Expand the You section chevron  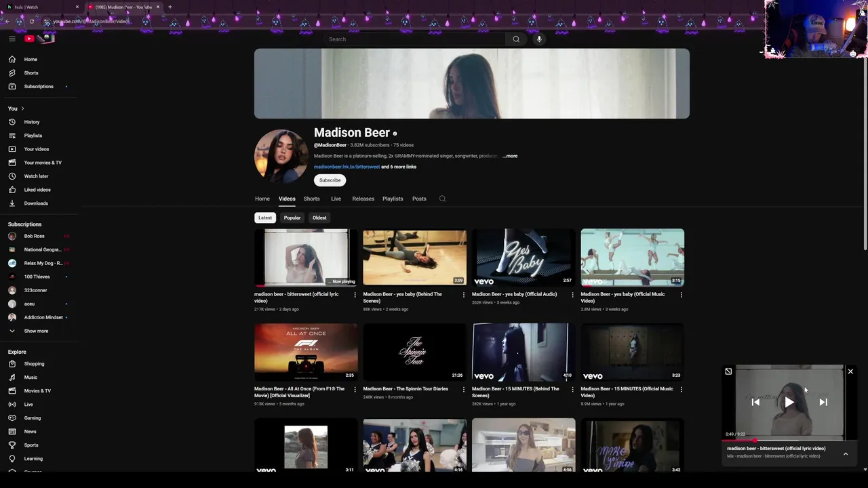click(x=22, y=108)
